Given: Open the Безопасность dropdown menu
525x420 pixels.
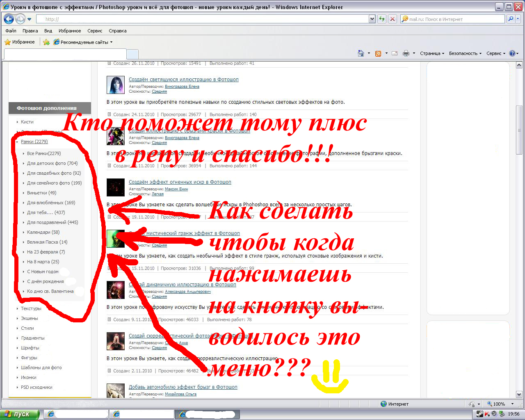Looking at the screenshot, I should point(465,53).
